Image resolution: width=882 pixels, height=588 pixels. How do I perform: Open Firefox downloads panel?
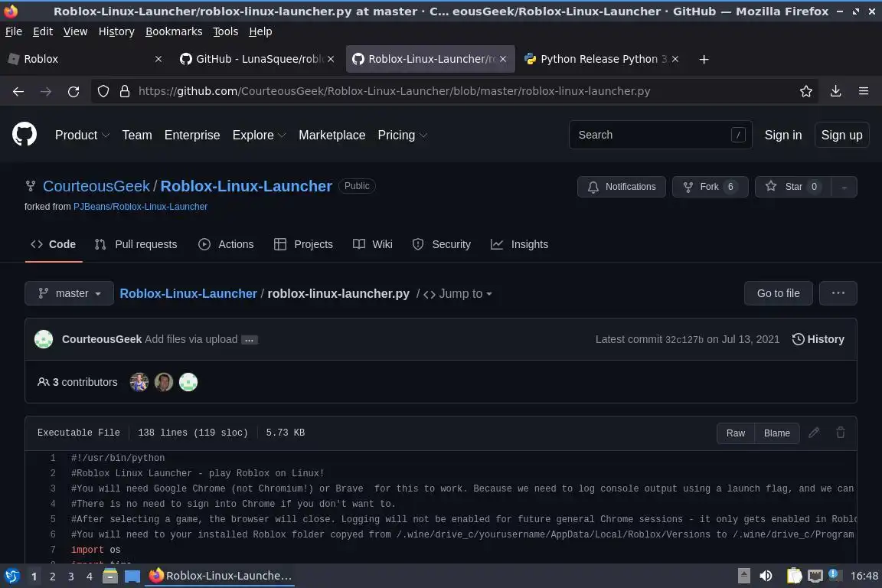[835, 91]
